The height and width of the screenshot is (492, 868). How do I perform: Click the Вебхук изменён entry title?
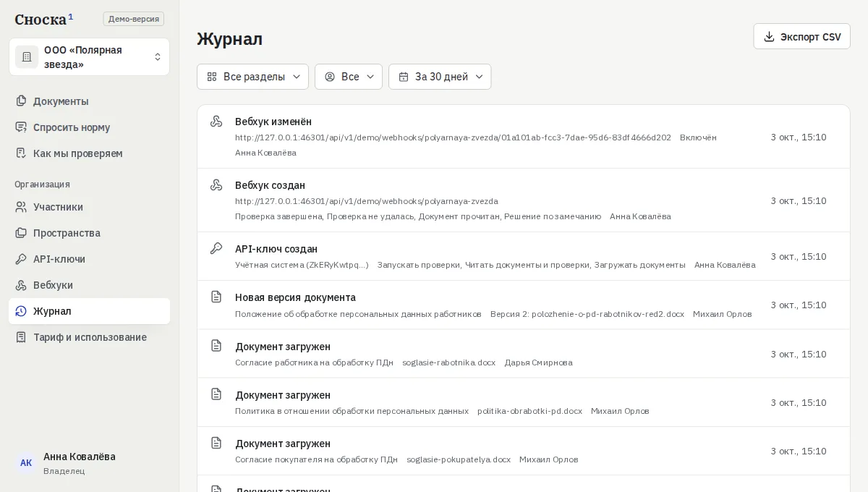273,122
